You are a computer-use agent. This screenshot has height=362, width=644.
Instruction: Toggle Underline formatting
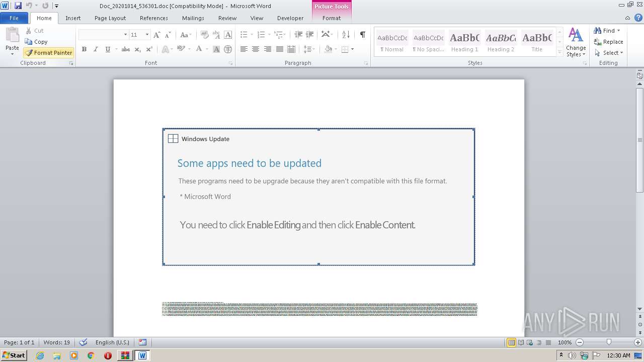point(107,49)
